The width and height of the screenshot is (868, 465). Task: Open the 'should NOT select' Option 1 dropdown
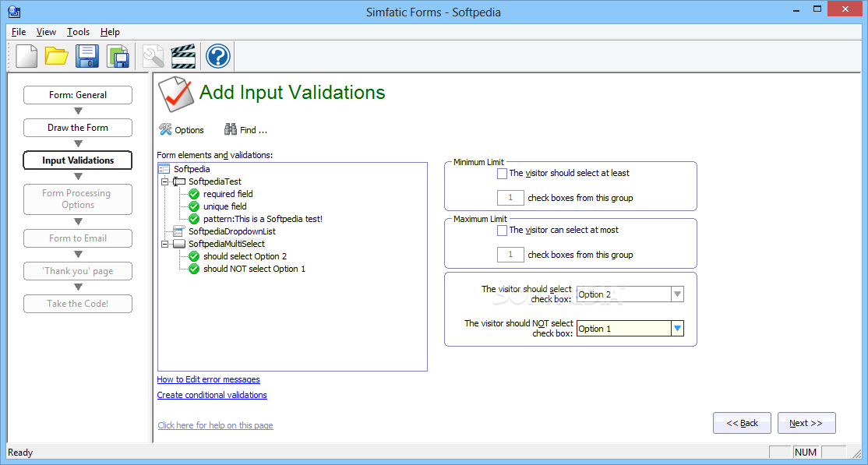click(678, 329)
